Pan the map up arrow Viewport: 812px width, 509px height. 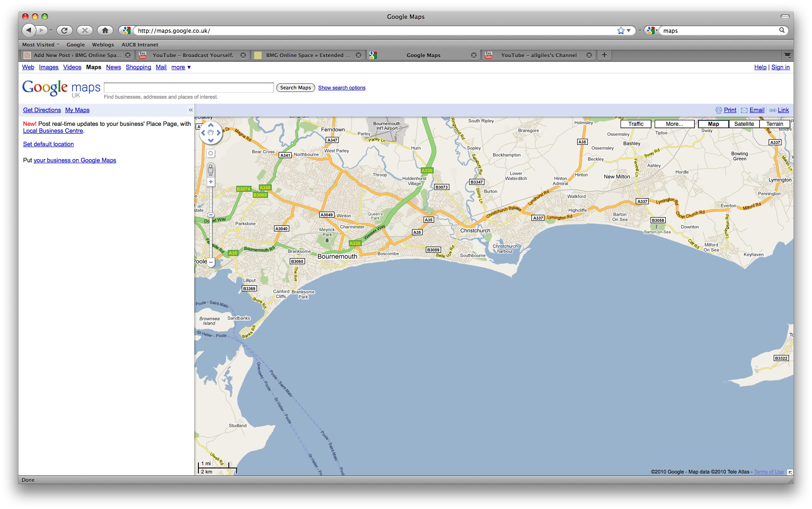[211, 125]
